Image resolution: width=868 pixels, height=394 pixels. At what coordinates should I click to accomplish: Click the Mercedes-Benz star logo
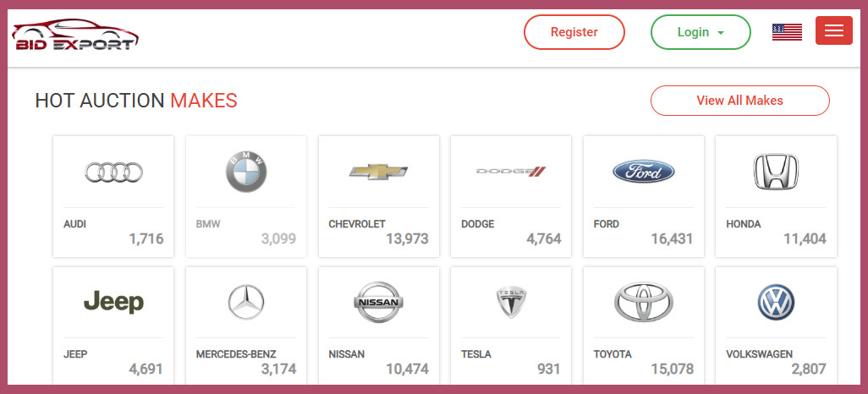tap(246, 302)
